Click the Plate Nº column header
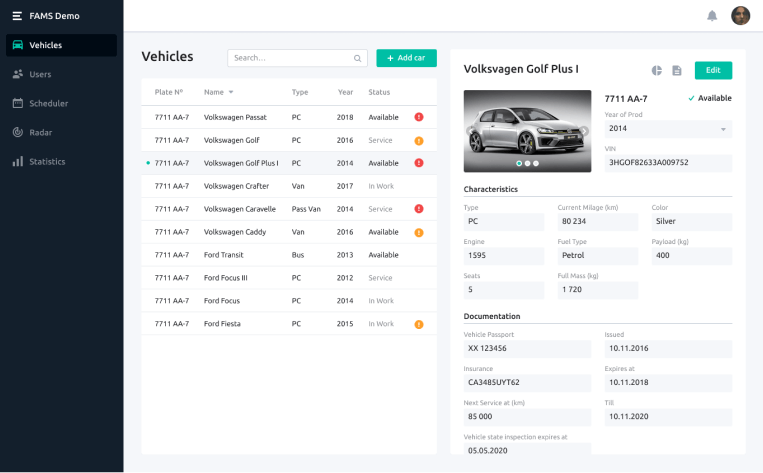This screenshot has height=473, width=763. [168, 92]
